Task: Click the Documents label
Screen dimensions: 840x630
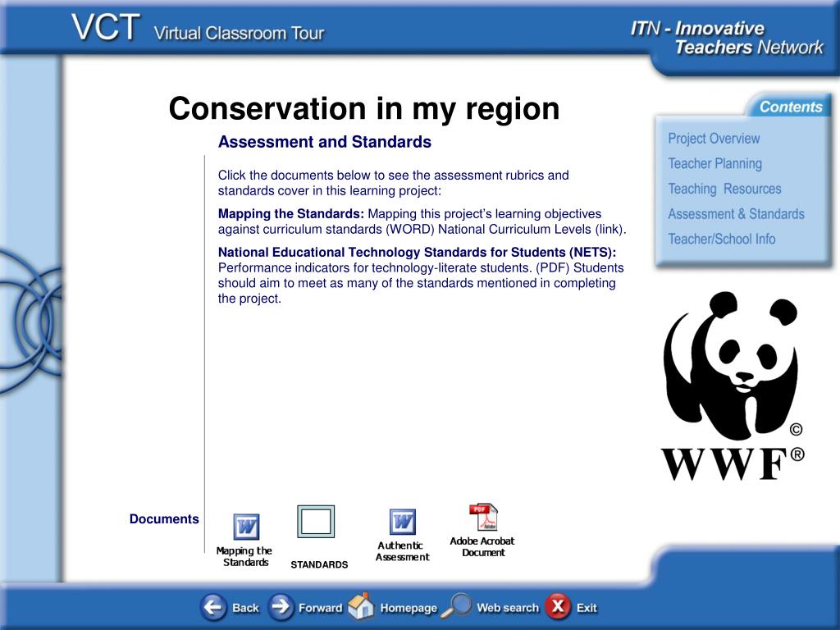Action: 164,519
